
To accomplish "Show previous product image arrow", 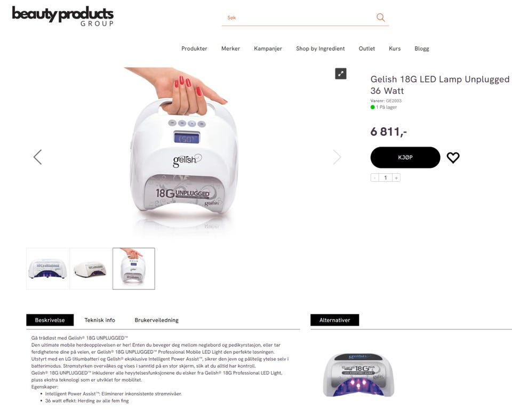I will point(37,157).
